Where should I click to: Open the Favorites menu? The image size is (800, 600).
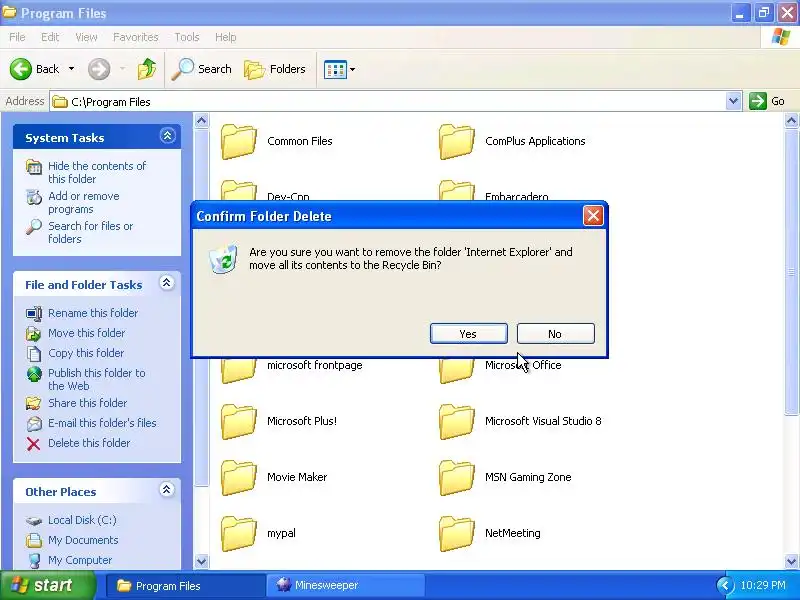coord(136,37)
